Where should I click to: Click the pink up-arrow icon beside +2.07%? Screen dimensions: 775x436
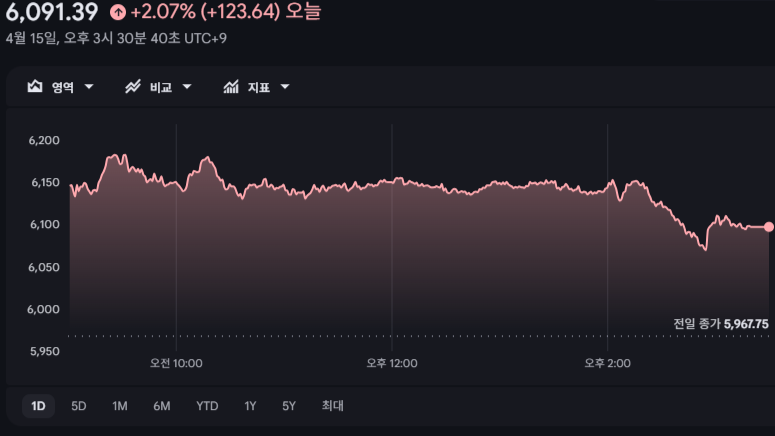pyautogui.click(x=118, y=13)
